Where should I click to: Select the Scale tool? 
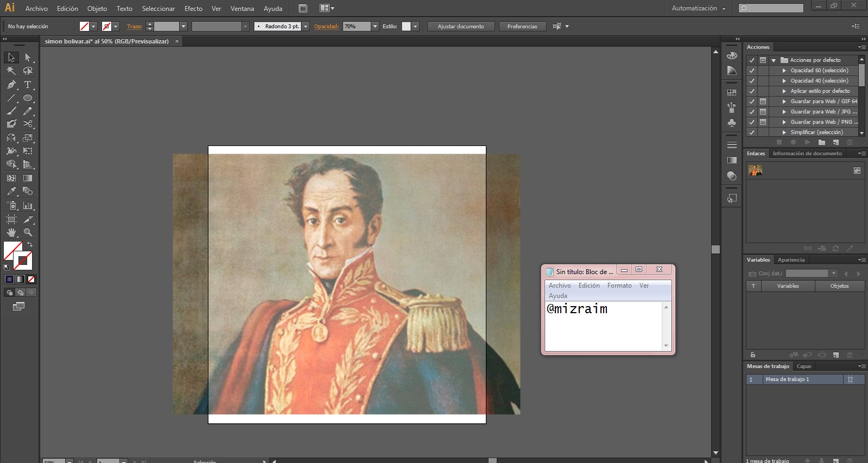pyautogui.click(x=28, y=138)
